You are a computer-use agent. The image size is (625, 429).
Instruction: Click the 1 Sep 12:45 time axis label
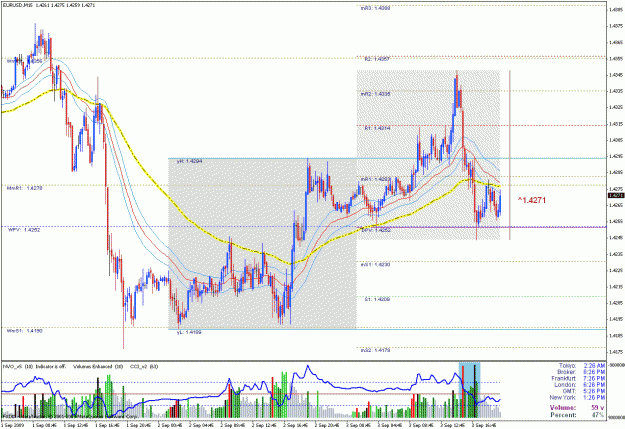point(76,425)
